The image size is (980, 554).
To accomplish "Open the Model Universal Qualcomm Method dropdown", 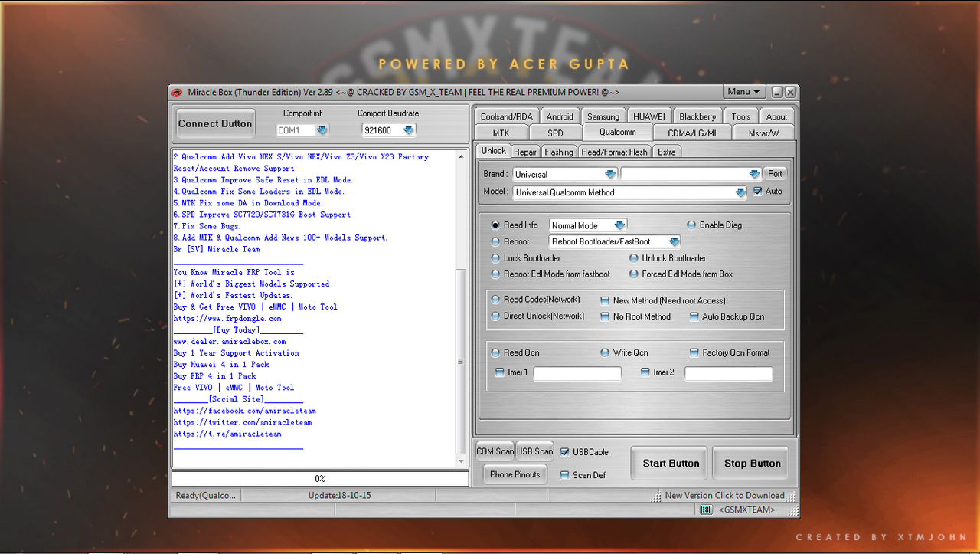I will [x=740, y=193].
